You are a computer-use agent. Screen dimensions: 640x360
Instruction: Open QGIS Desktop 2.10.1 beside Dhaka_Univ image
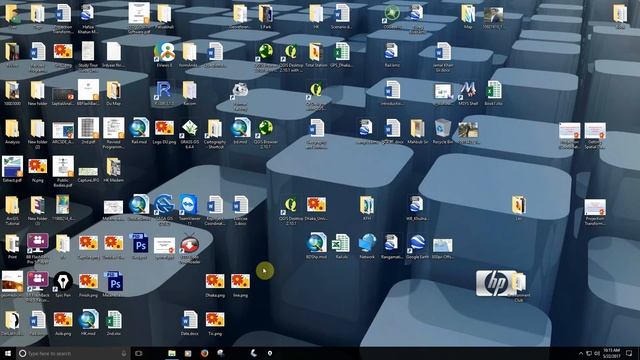pos(290,206)
